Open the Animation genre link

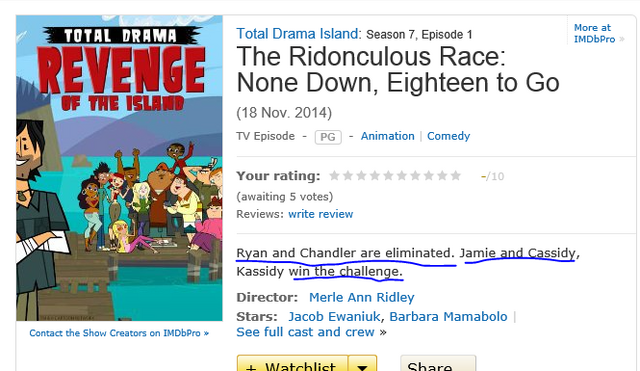(x=387, y=136)
